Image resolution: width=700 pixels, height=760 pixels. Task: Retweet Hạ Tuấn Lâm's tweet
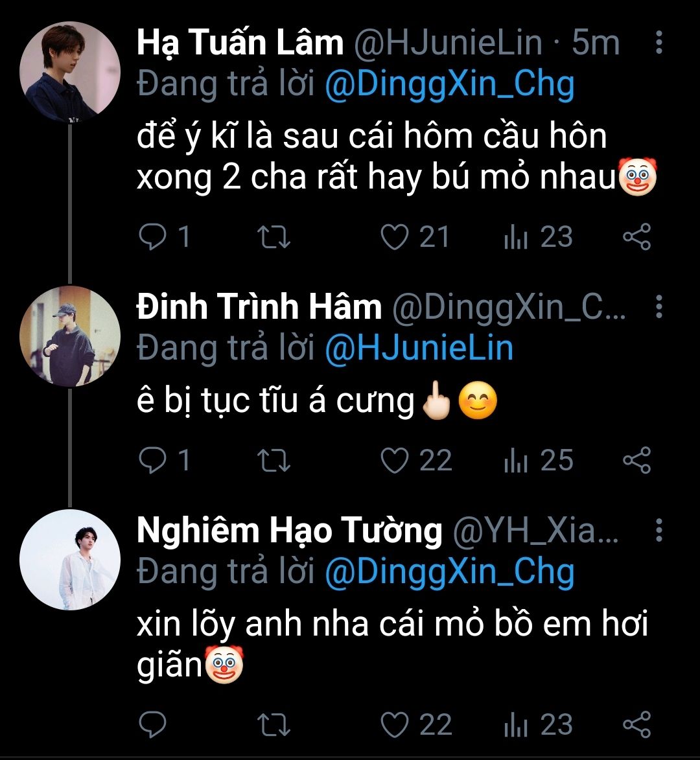[x=274, y=237]
